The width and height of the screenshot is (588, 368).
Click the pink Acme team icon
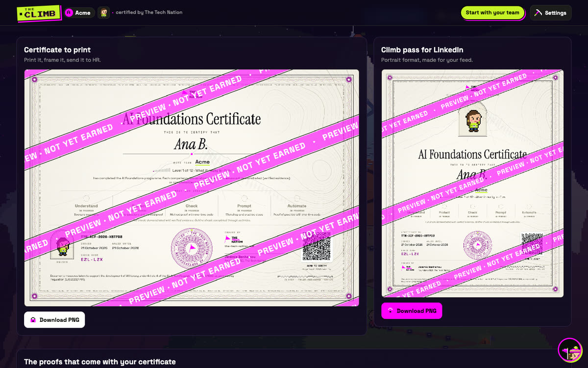point(70,13)
